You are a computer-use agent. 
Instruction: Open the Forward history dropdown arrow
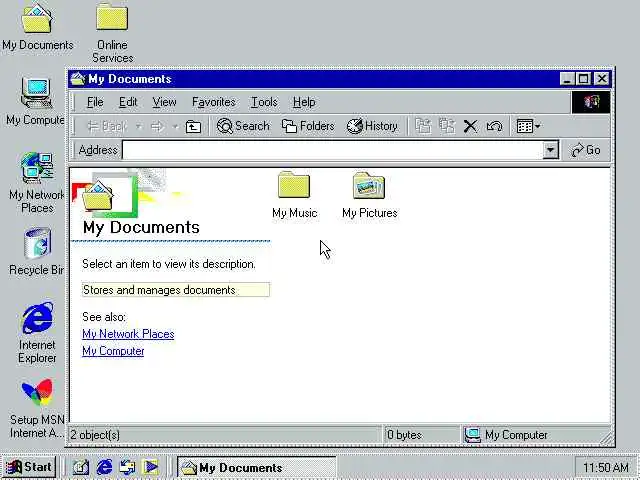tap(175, 127)
